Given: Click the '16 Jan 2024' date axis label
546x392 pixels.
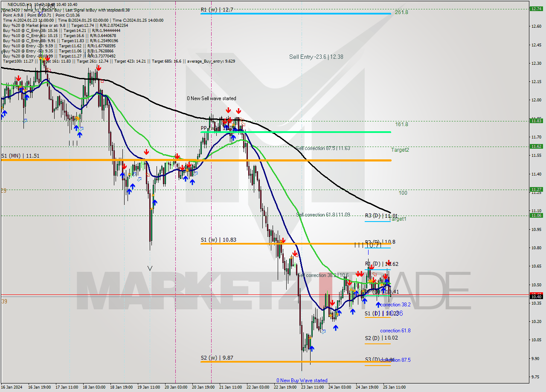Looking at the screenshot, I should tap(12, 387).
